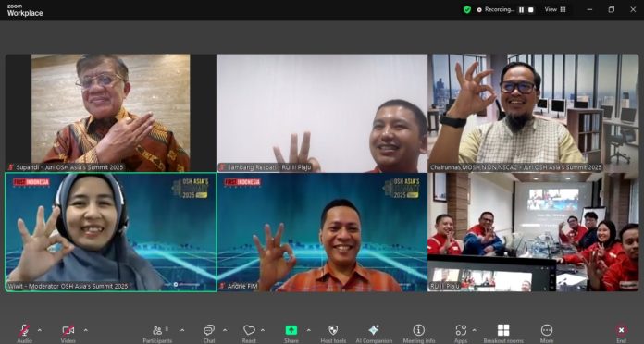Open the Apps menu

coord(461,333)
